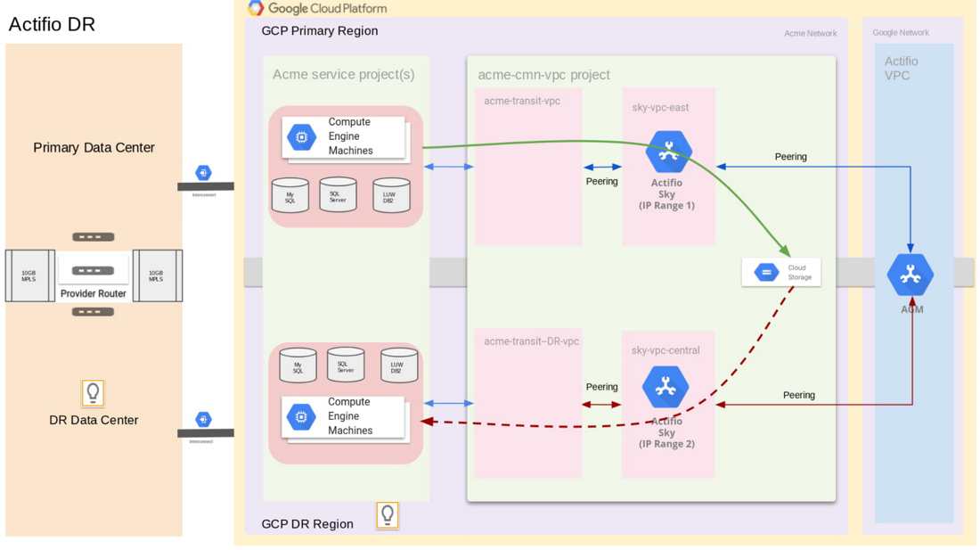Click the Cloud Storage text label
980x550 pixels.
click(x=799, y=273)
